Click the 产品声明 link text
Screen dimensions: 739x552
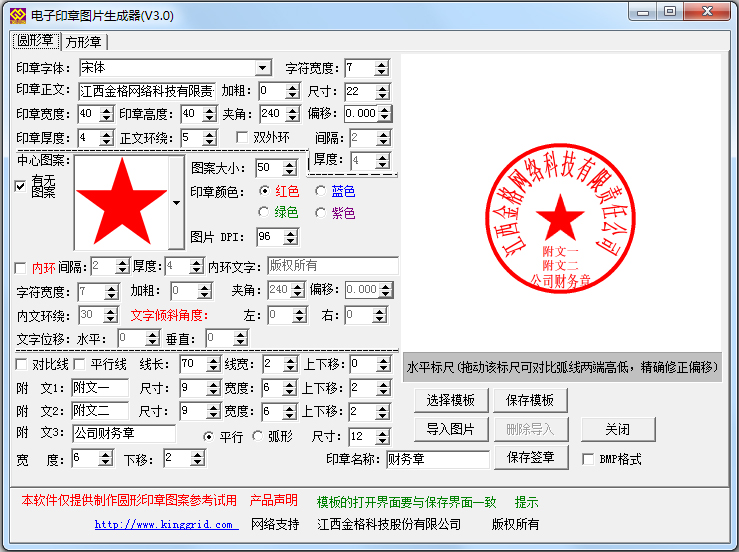273,500
